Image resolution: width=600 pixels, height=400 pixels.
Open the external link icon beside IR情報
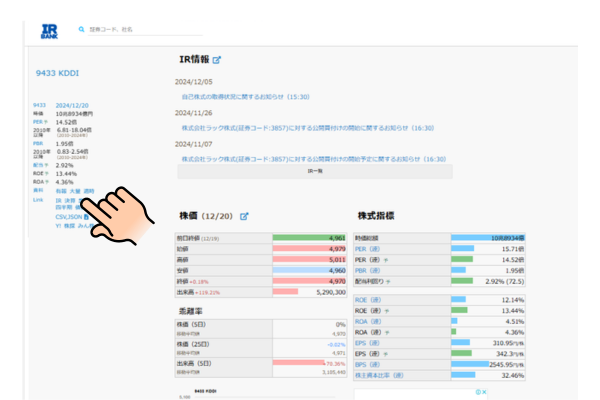(217, 60)
